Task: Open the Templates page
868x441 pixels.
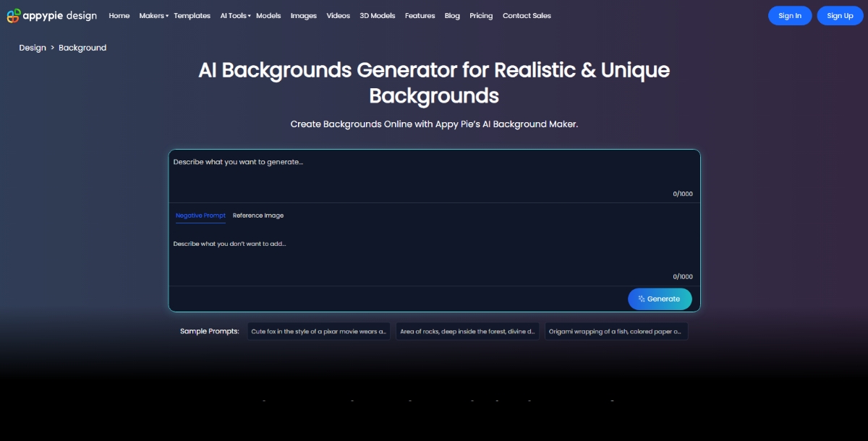Action: click(192, 15)
